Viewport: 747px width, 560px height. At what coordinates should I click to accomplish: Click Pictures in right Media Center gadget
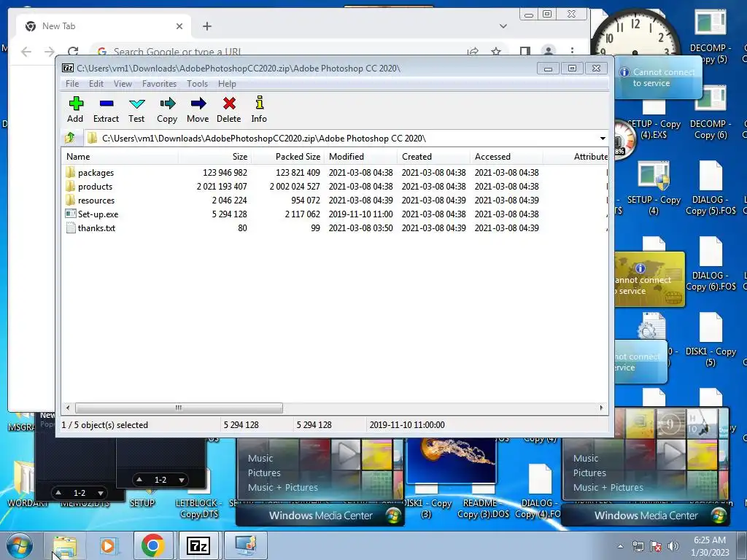pyautogui.click(x=589, y=472)
